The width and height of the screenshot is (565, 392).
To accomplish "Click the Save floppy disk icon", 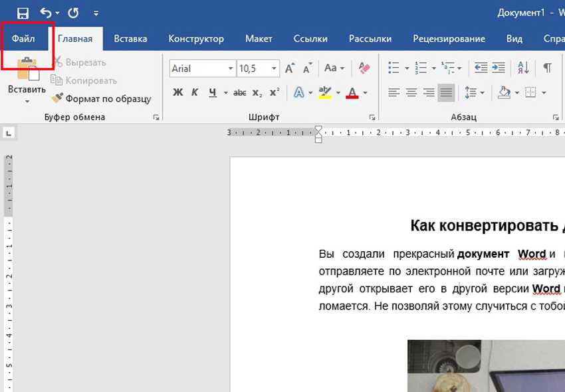I will 23,13.
